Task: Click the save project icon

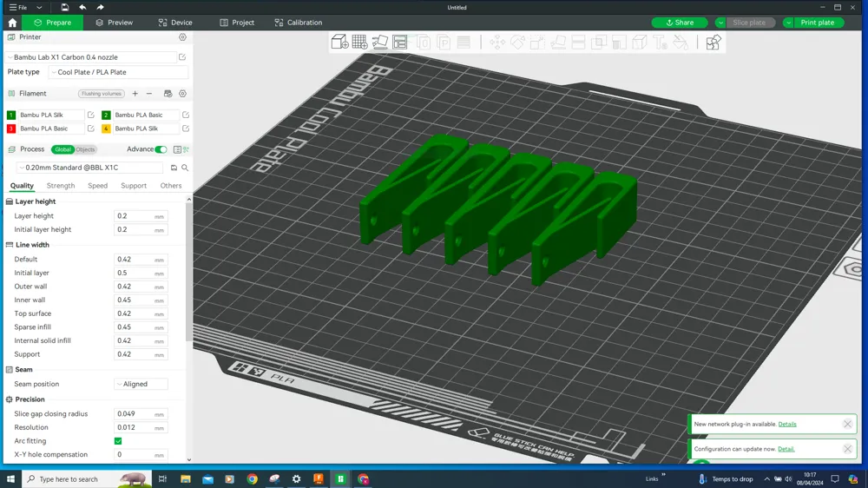Action: coord(64,8)
